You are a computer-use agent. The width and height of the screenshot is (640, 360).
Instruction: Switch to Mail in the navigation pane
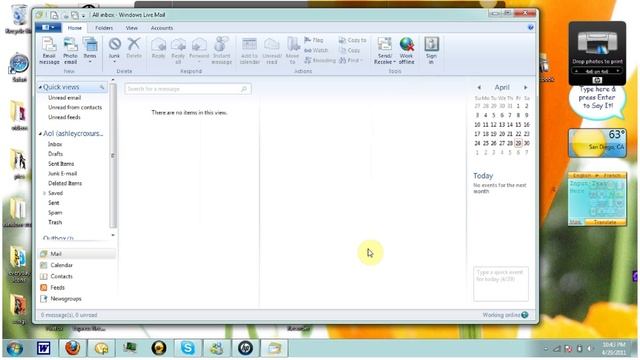tap(77, 254)
